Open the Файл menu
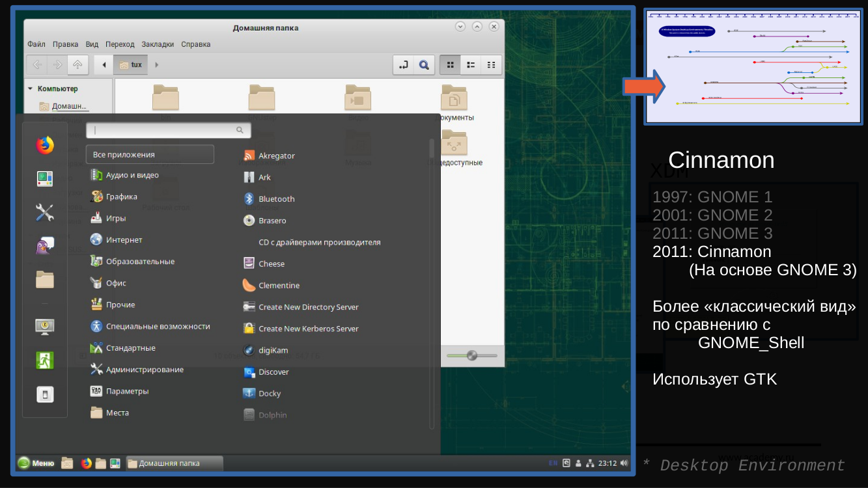The width and height of the screenshot is (868, 488). (36, 44)
